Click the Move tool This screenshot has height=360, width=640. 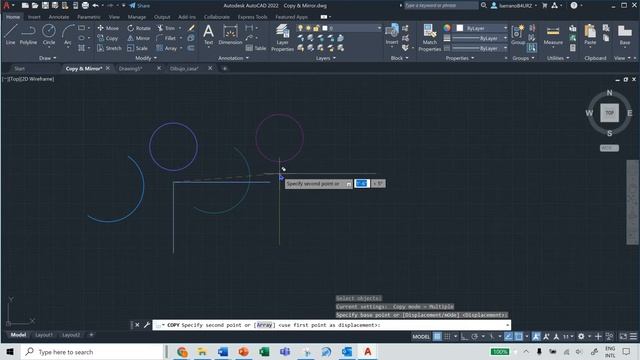[108, 28]
